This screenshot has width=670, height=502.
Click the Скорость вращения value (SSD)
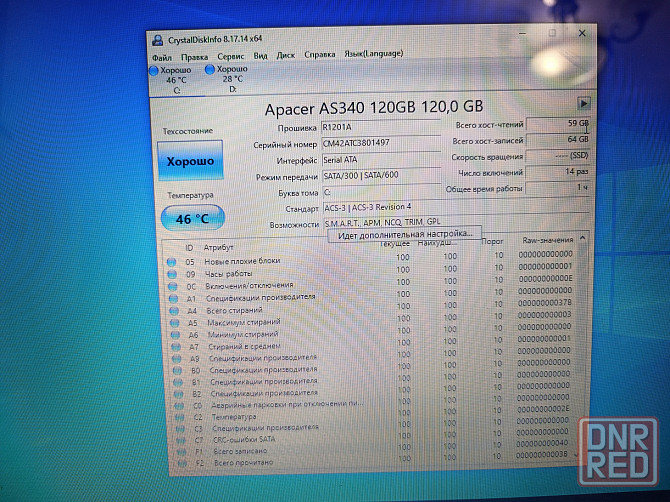[x=558, y=156]
